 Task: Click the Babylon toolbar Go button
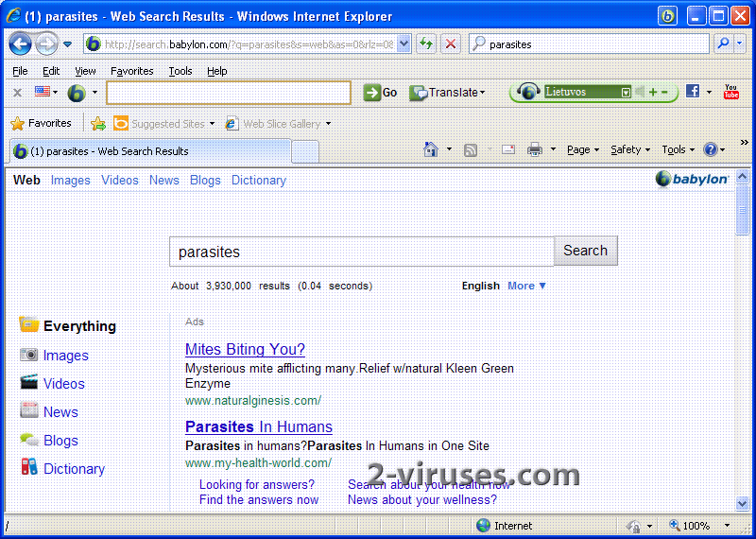tap(381, 92)
